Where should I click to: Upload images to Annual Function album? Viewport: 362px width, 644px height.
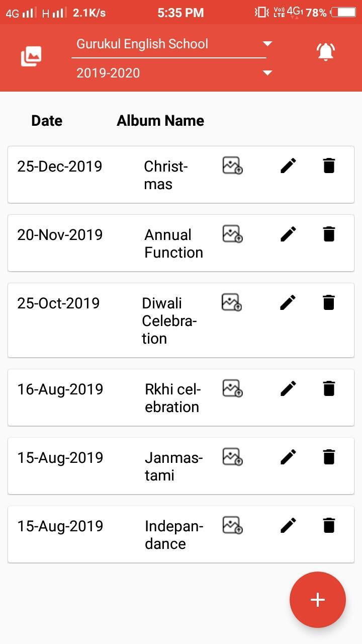point(232,234)
